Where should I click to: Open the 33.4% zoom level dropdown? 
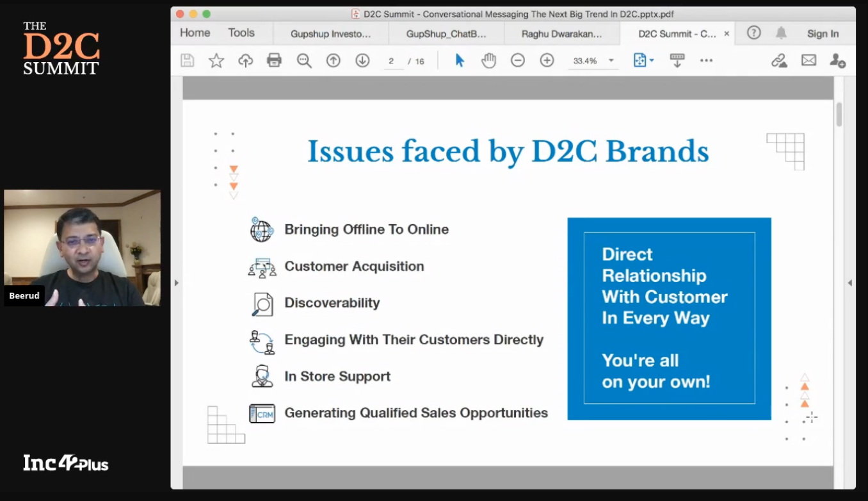tap(611, 60)
